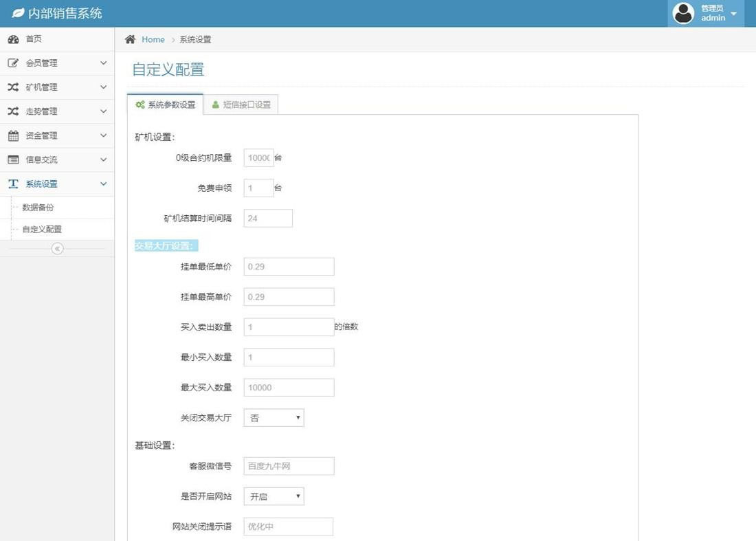The width and height of the screenshot is (756, 541).
Task: Select the 首页 dashboard gauge icon
Action: pos(14,39)
